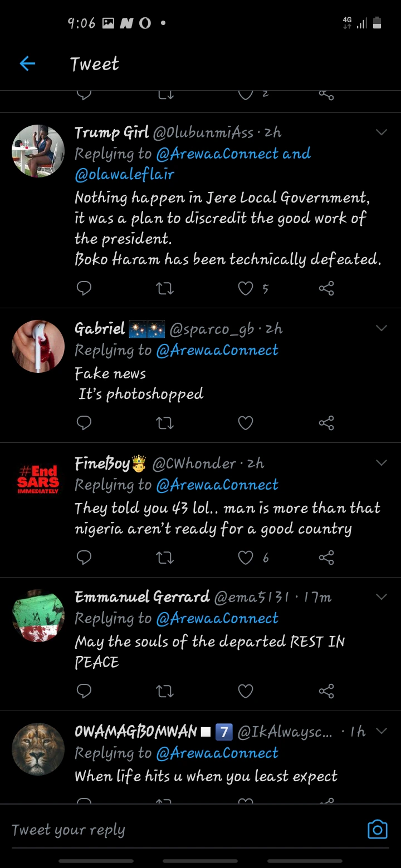This screenshot has width=401, height=868.
Task: Share Trump Girl's tweet
Action: pyautogui.click(x=326, y=288)
